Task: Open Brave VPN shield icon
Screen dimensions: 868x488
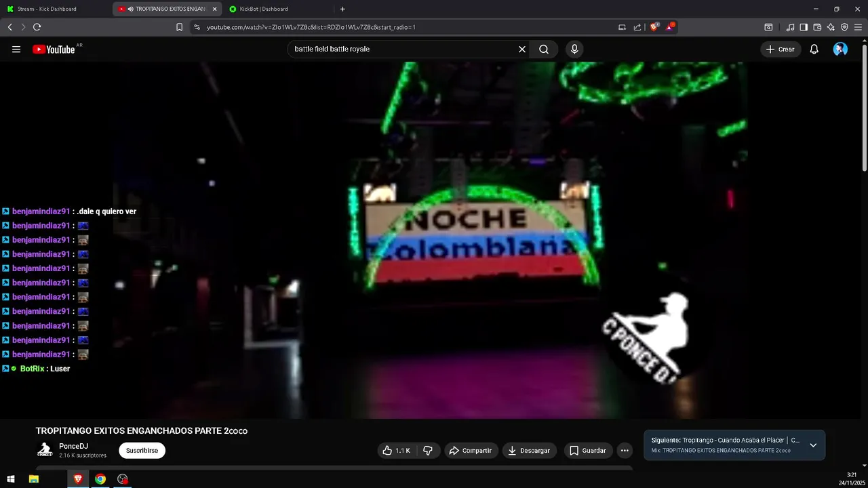Action: pos(844,27)
